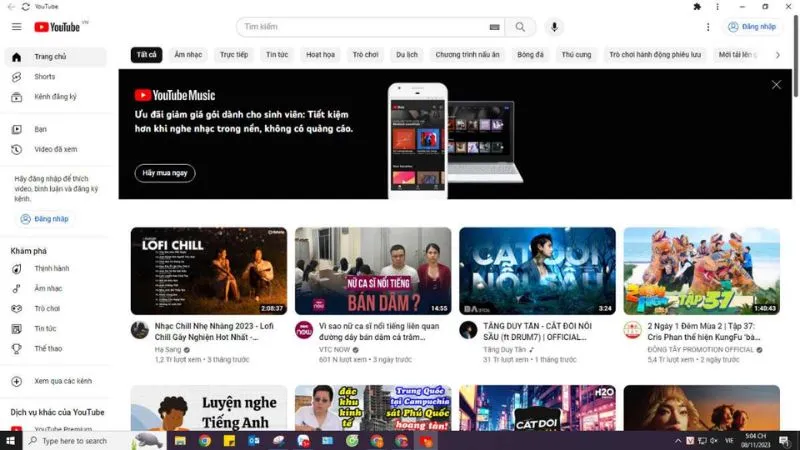This screenshot has width=800, height=450.
Task: Open Hạ Sang channel avatar
Action: point(140,330)
